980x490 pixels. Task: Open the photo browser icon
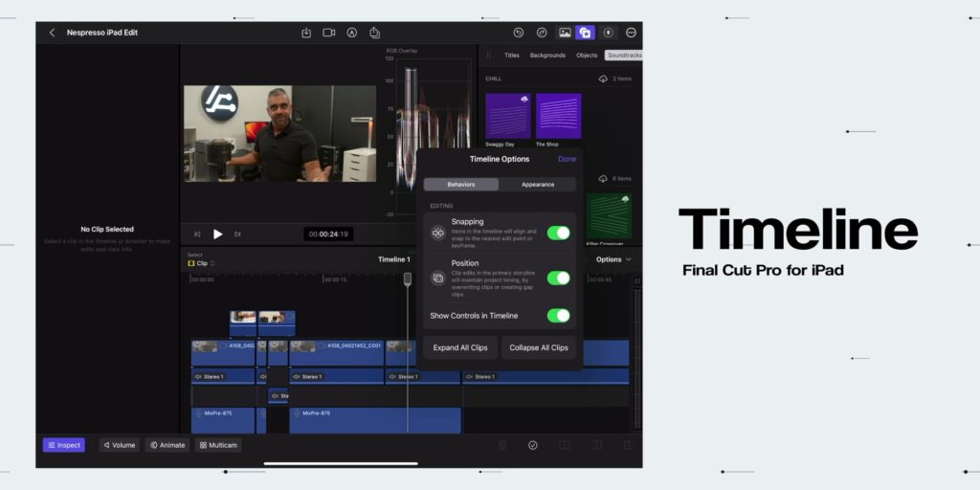tap(565, 33)
